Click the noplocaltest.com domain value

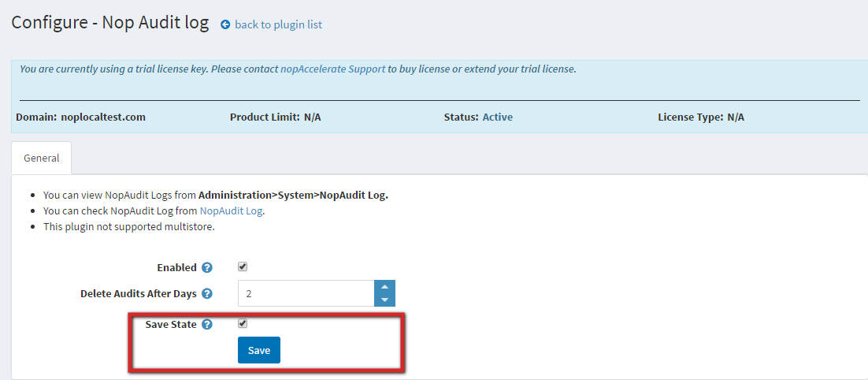point(103,117)
